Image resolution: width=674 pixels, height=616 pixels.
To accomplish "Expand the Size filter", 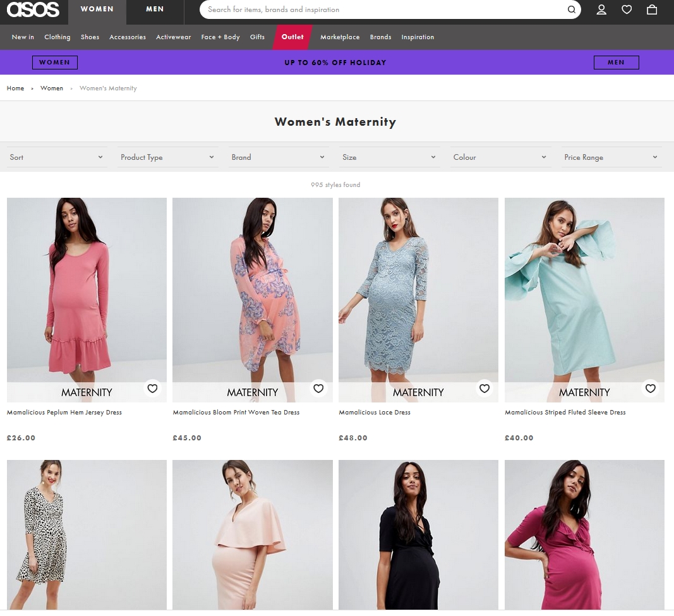I will point(390,157).
